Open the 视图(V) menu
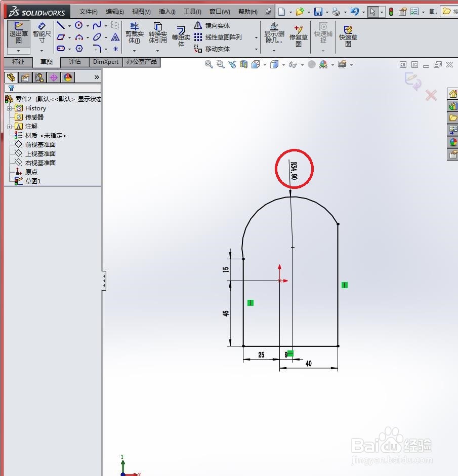458x476 pixels. click(x=141, y=12)
